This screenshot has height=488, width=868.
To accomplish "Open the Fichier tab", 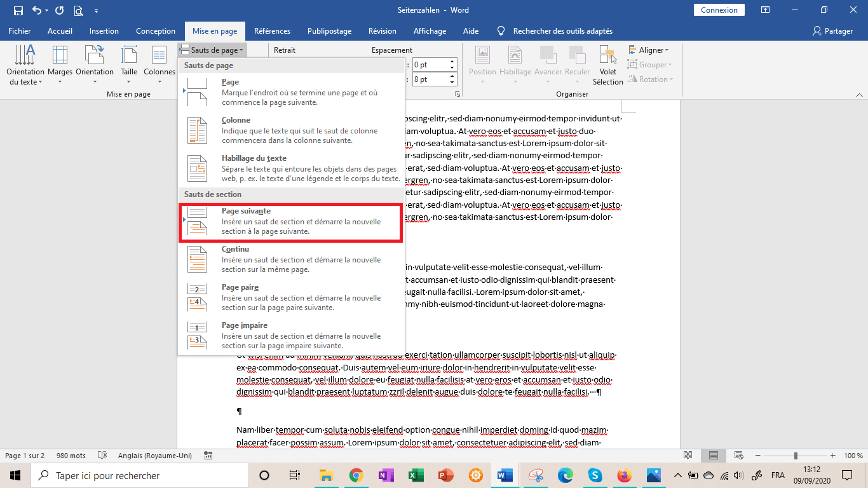I will (20, 30).
